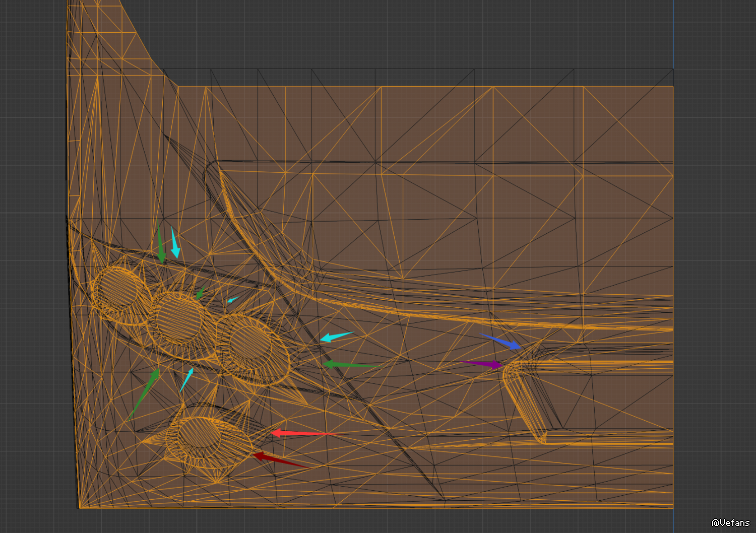Image resolution: width=756 pixels, height=533 pixels.
Task: Click the tiny cyan arrow between holes
Action: [x=232, y=300]
